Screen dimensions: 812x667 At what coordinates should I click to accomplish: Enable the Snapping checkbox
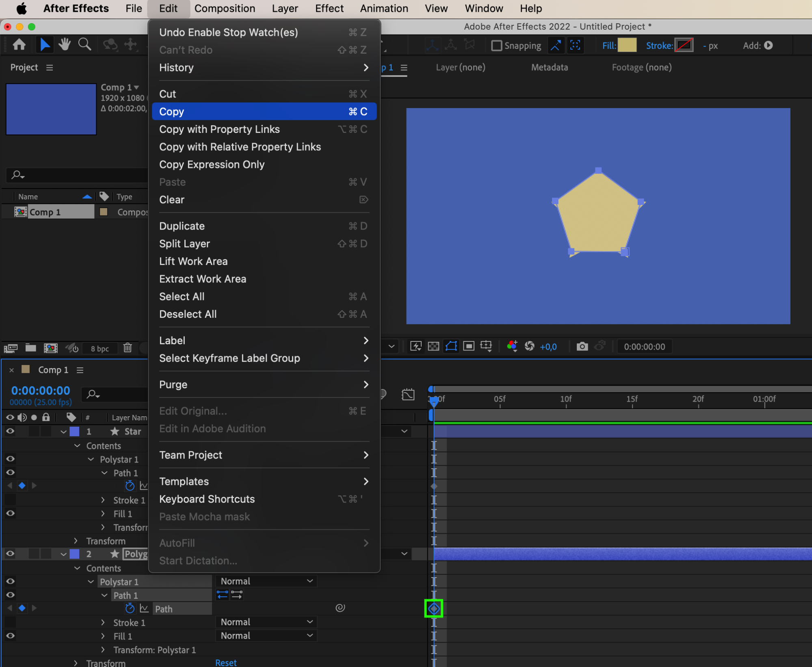pyautogui.click(x=496, y=46)
